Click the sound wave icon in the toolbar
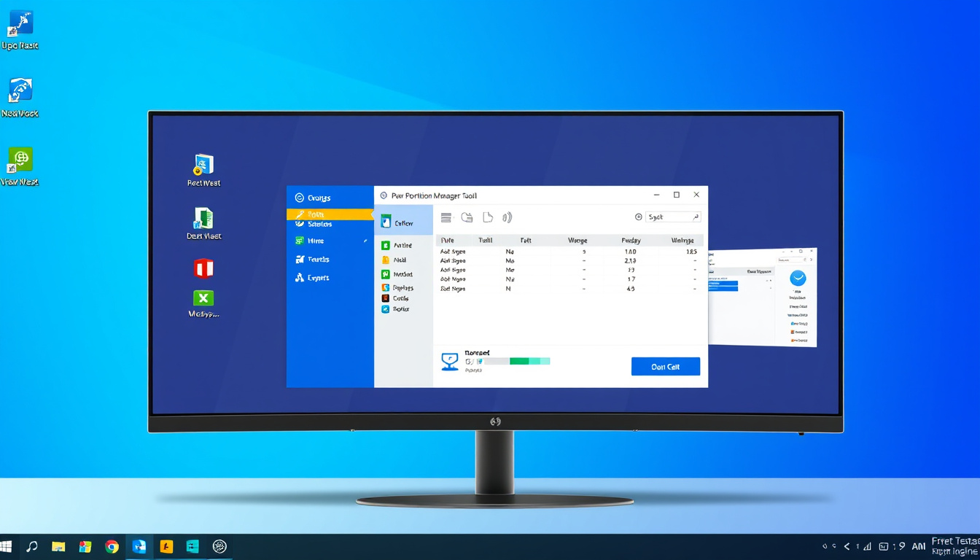The width and height of the screenshot is (980, 560). click(507, 217)
